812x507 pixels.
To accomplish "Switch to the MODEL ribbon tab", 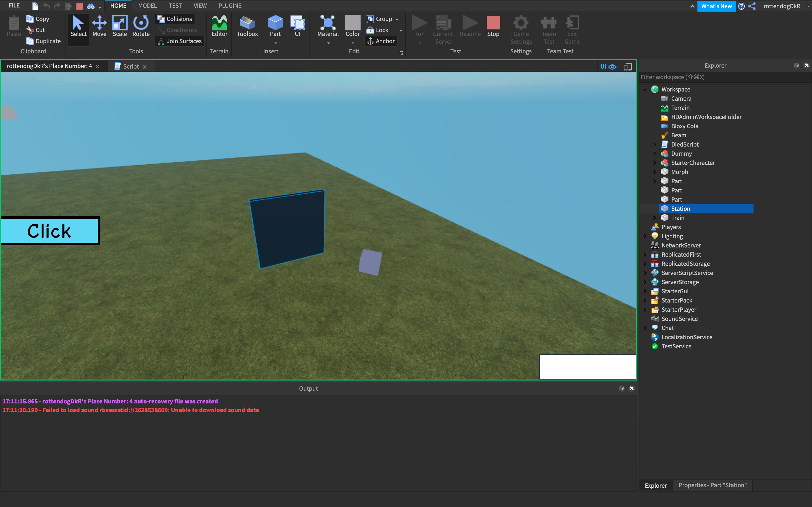I will 147,5.
